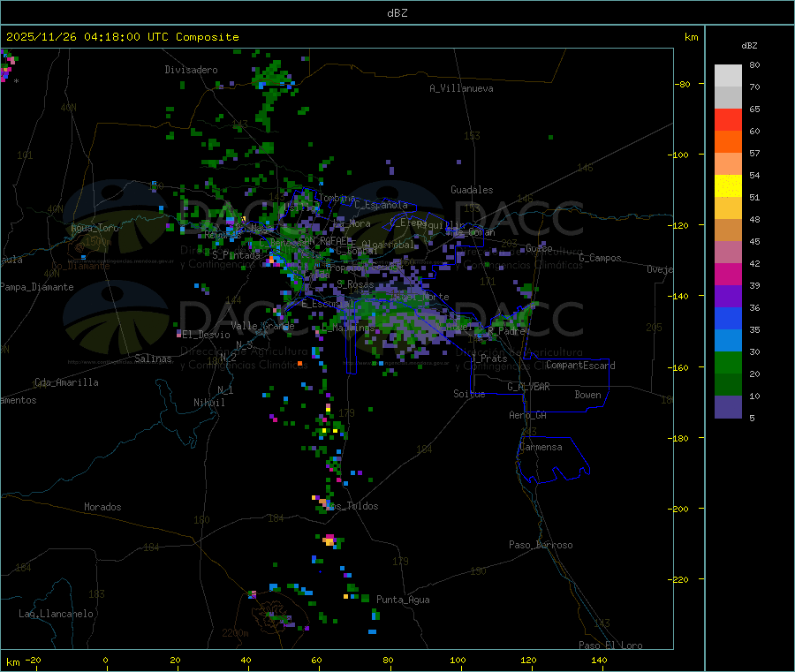The image size is (795, 672).
Task: Click the red 60-65 dBZ legend swatch
Action: (x=728, y=119)
